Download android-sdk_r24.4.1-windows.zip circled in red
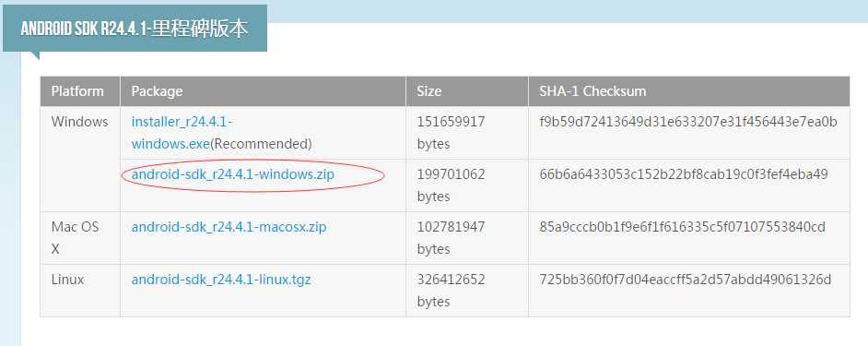 pos(233,174)
